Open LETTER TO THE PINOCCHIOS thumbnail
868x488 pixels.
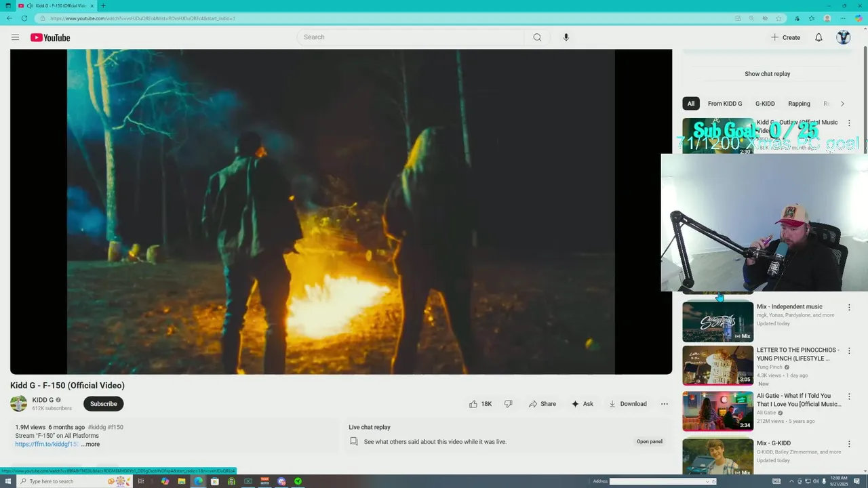717,366
